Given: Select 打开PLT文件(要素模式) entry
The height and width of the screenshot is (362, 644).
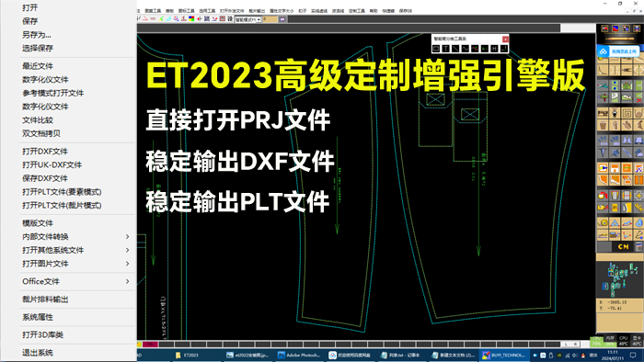Looking at the screenshot, I should (x=62, y=192).
